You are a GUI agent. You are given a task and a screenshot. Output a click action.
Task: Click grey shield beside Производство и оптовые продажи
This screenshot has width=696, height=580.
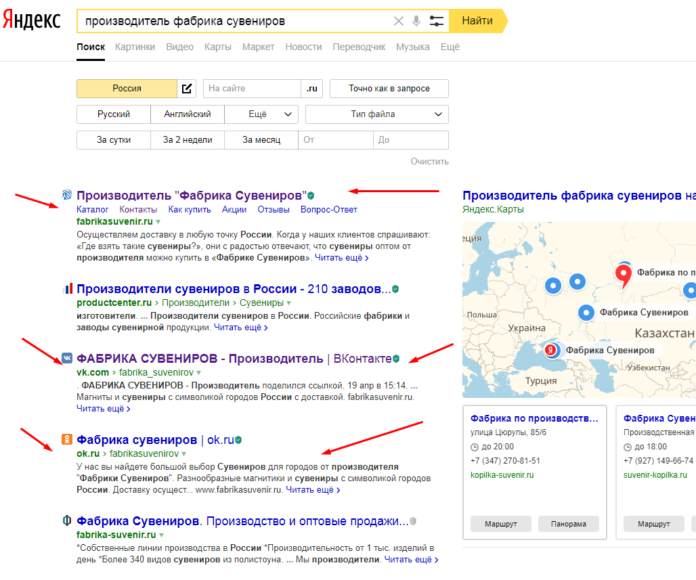(x=413, y=521)
